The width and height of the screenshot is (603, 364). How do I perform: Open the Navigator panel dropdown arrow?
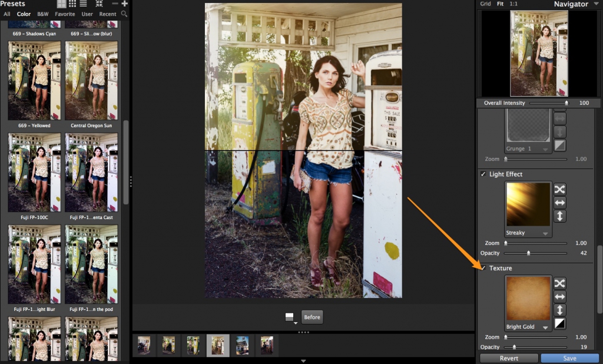tap(596, 4)
